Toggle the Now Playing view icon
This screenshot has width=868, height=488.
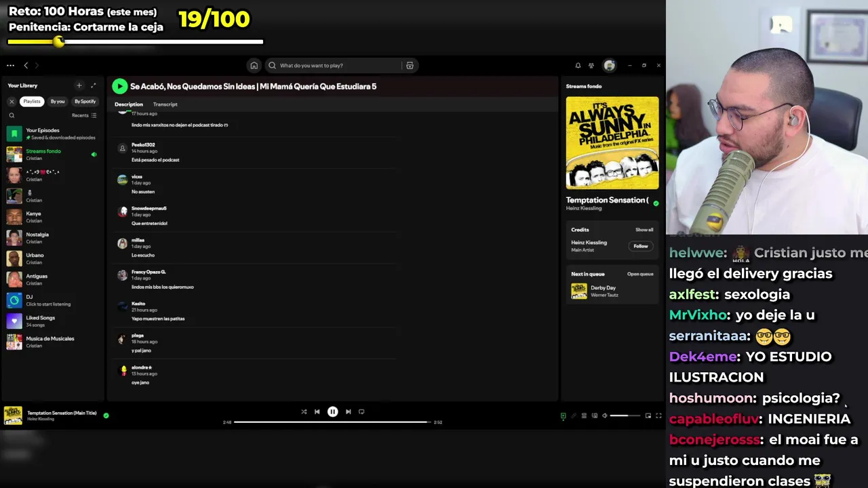pyautogui.click(x=563, y=416)
